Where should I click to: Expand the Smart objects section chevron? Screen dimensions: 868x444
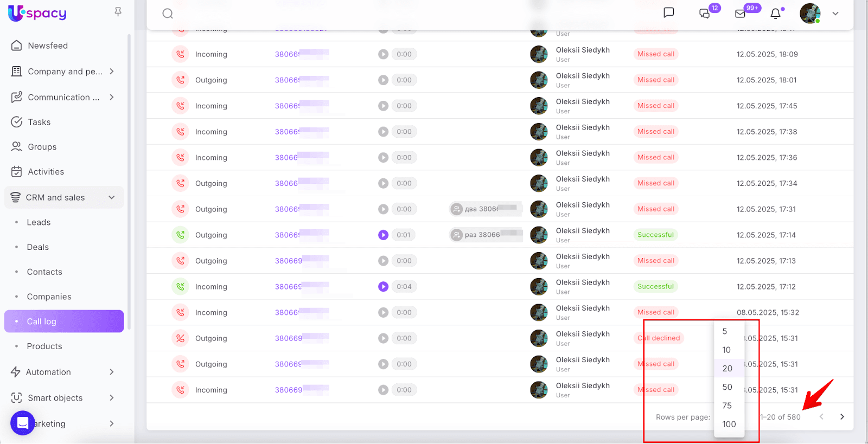click(x=112, y=398)
